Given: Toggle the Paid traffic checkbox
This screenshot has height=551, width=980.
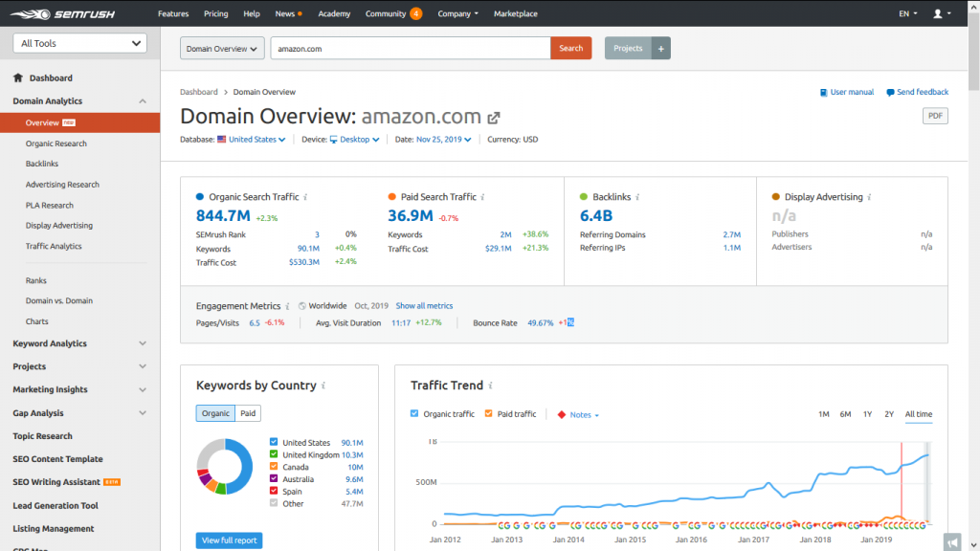Looking at the screenshot, I should [489, 413].
